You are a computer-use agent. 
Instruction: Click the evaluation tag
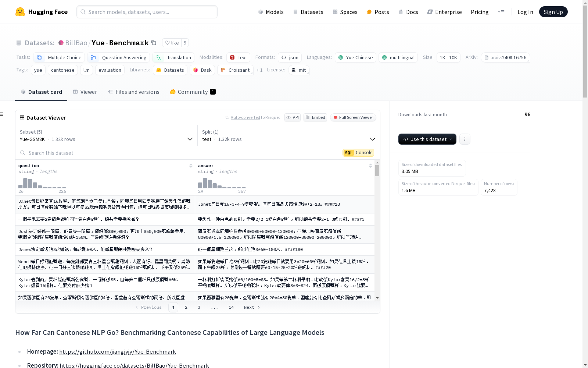110,70
